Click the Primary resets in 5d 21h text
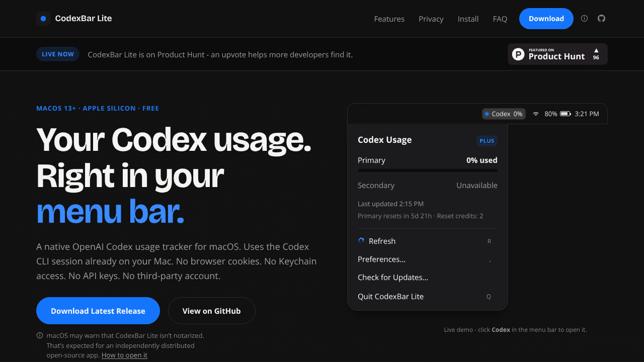Viewport: 644px width, 362px height. (395, 216)
